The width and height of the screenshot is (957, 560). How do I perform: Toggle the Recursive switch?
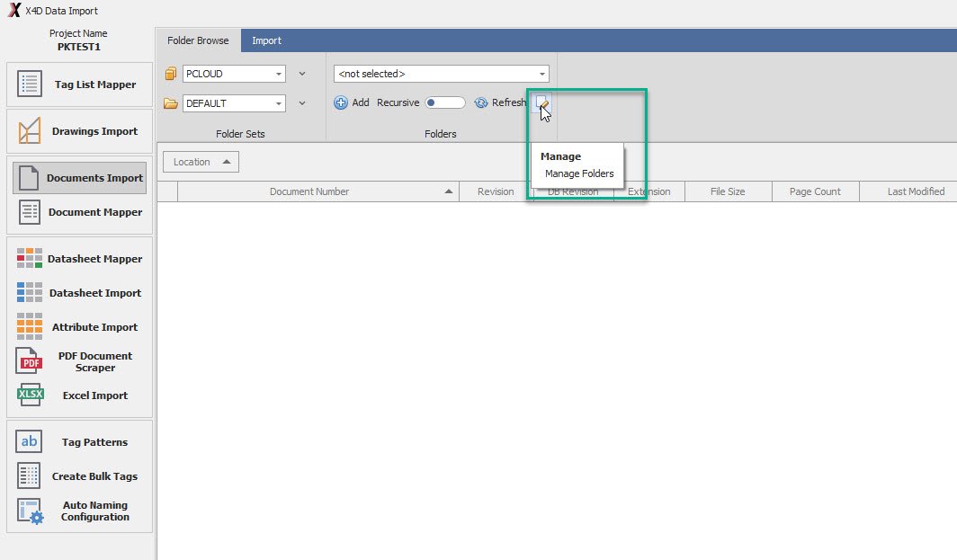tap(445, 102)
